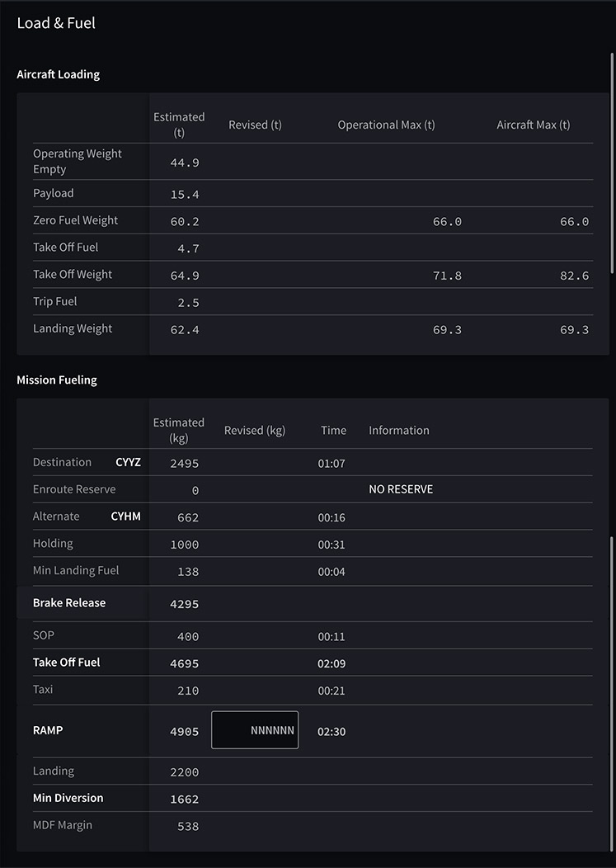Select the Zero Fuel Weight row label
Viewport: 616px width, 868px height.
(75, 220)
